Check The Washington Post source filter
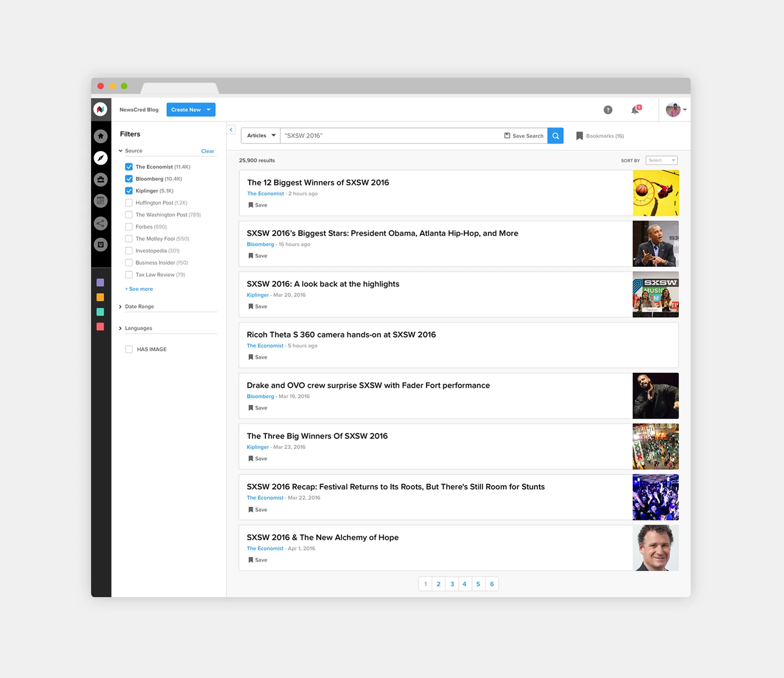Image resolution: width=784 pixels, height=678 pixels. pos(129,215)
